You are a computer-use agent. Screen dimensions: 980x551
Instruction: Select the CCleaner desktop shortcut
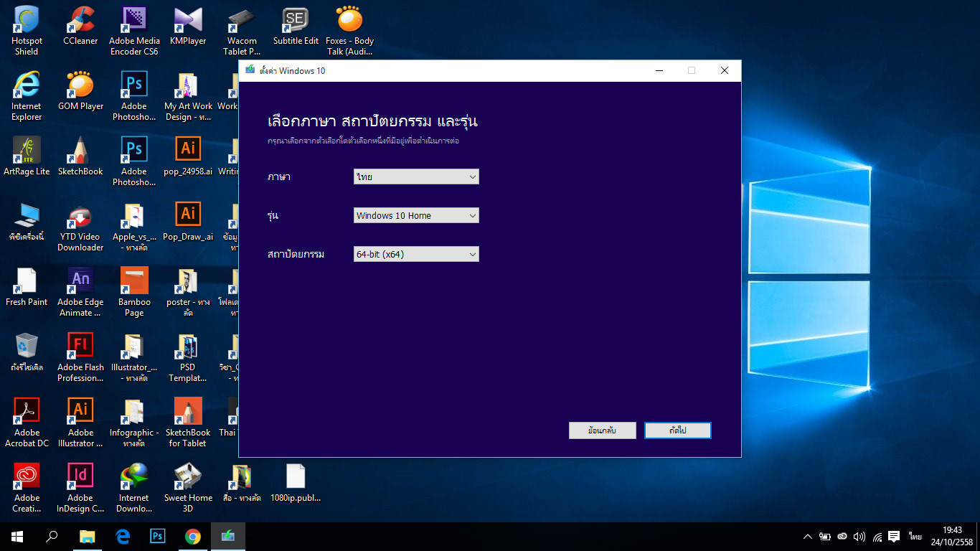tap(80, 26)
